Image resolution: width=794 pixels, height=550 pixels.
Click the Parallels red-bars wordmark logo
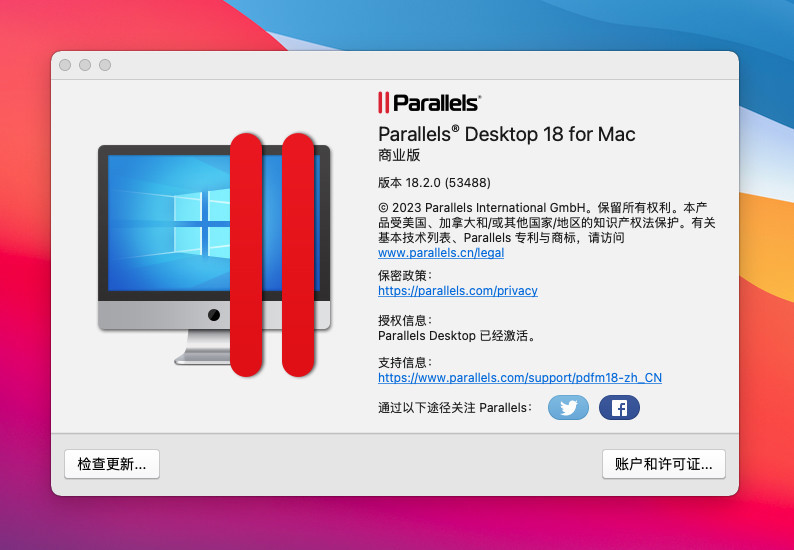pos(429,103)
